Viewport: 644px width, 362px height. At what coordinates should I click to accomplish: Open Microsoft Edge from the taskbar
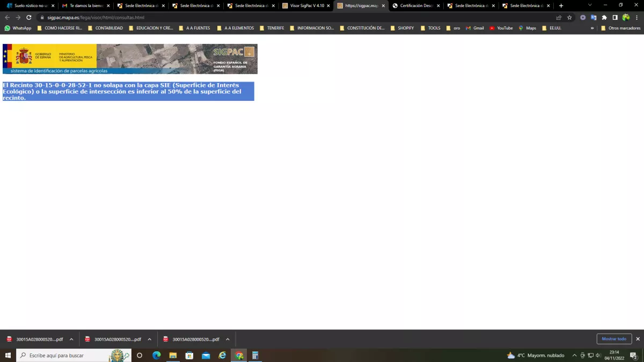coord(157,355)
